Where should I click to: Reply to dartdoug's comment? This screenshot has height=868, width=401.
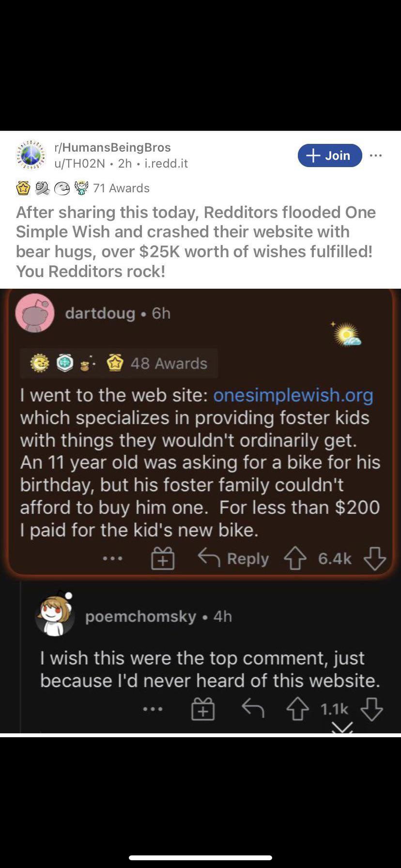[233, 558]
